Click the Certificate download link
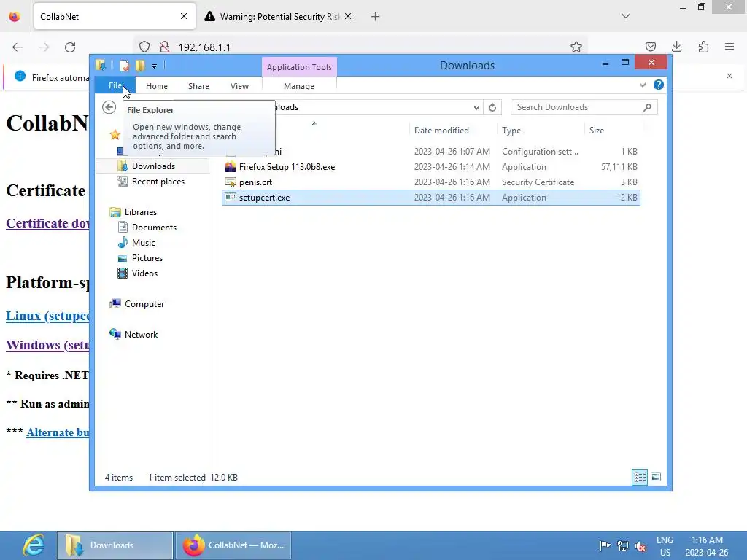Viewport: 747px width, 560px height. click(x=47, y=223)
